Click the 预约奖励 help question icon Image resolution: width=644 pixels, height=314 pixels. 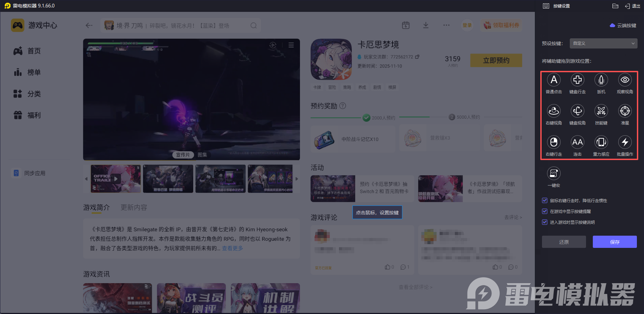pyautogui.click(x=343, y=106)
